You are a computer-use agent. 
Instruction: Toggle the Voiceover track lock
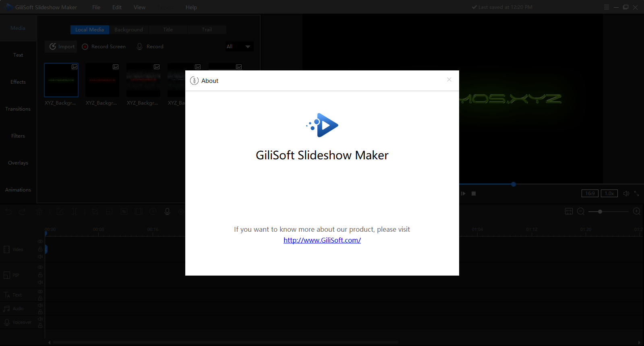click(x=40, y=325)
